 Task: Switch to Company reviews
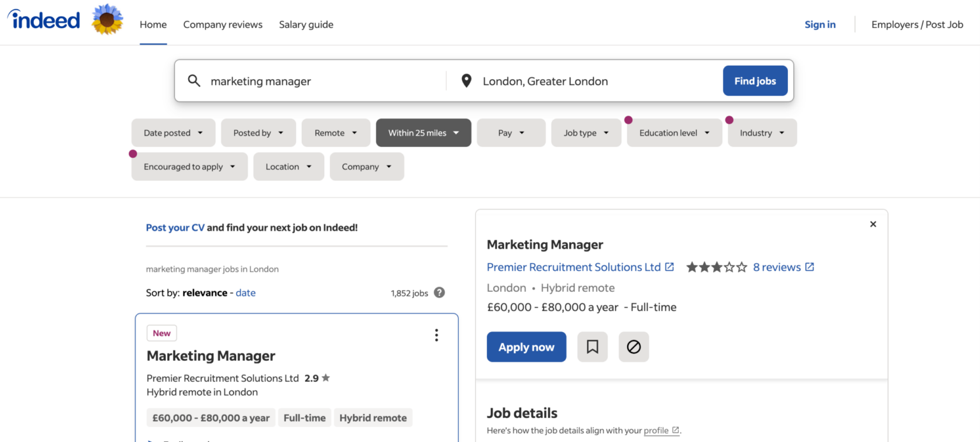tap(223, 24)
